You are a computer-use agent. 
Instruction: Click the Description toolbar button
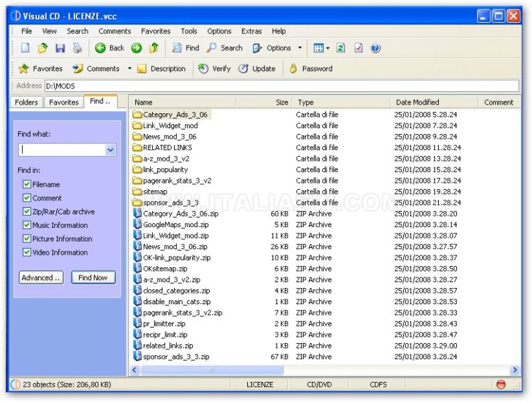(161, 68)
